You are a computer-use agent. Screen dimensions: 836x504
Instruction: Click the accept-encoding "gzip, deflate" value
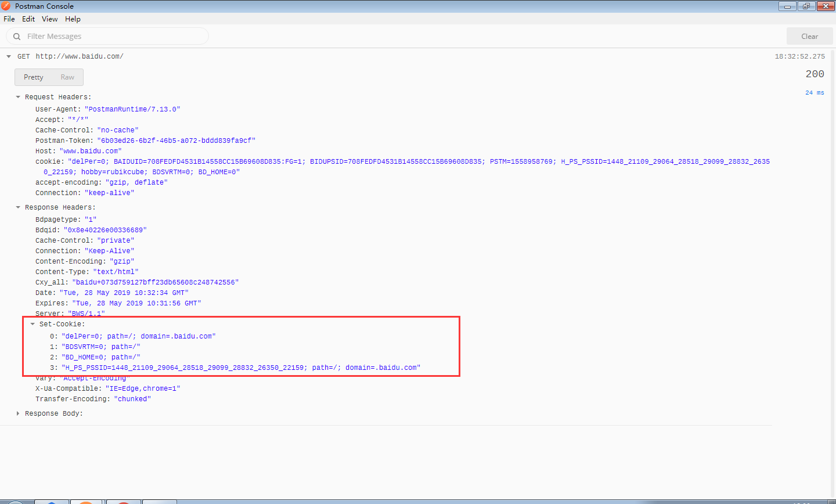[136, 182]
